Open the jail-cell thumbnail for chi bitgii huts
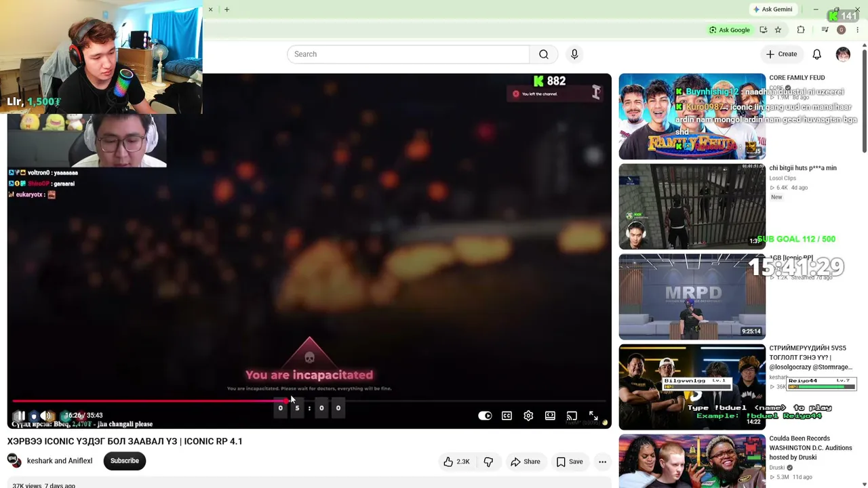Viewport: 868px width, 488px height. pyautogui.click(x=692, y=207)
